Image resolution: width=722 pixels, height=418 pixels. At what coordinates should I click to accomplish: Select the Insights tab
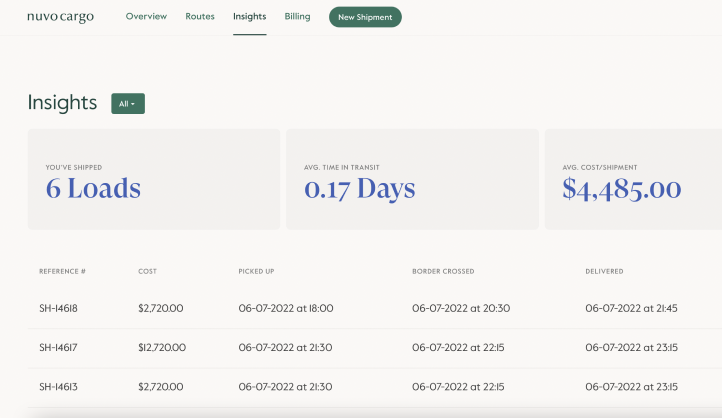(x=249, y=17)
